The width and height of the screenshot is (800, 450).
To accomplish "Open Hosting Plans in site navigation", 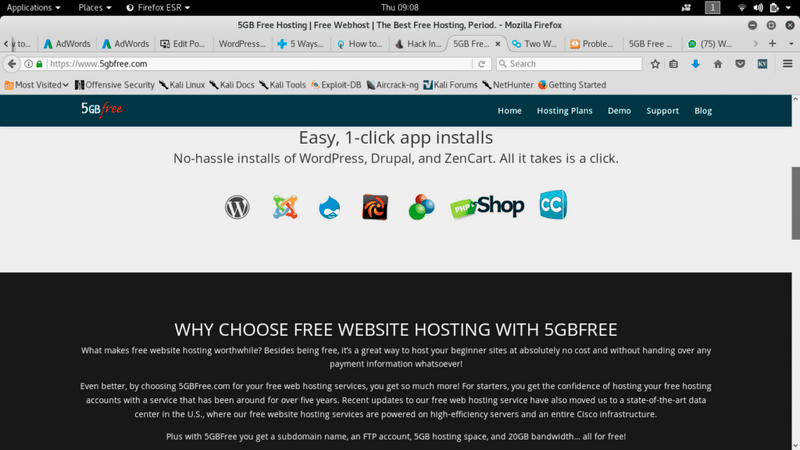I will [x=564, y=111].
